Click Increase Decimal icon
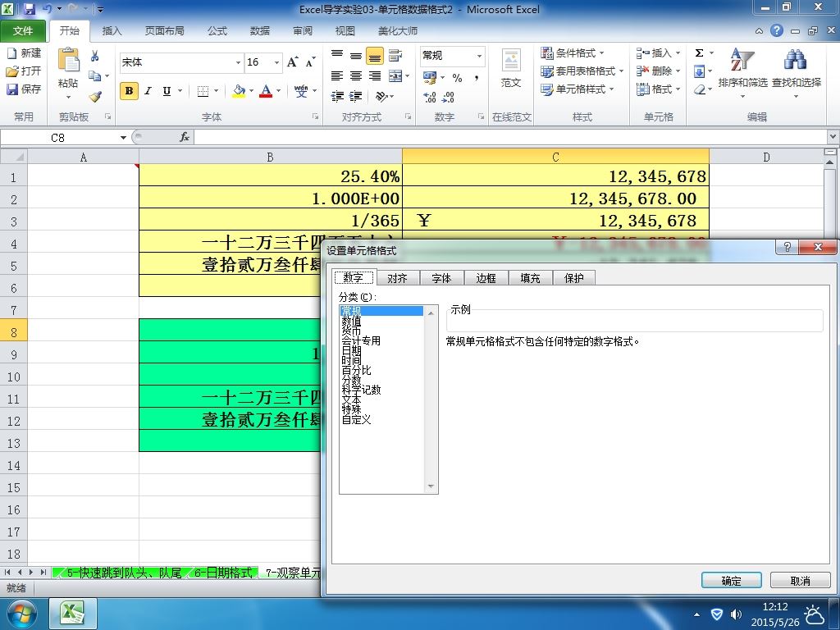Image resolution: width=840 pixels, height=630 pixels. [x=429, y=97]
